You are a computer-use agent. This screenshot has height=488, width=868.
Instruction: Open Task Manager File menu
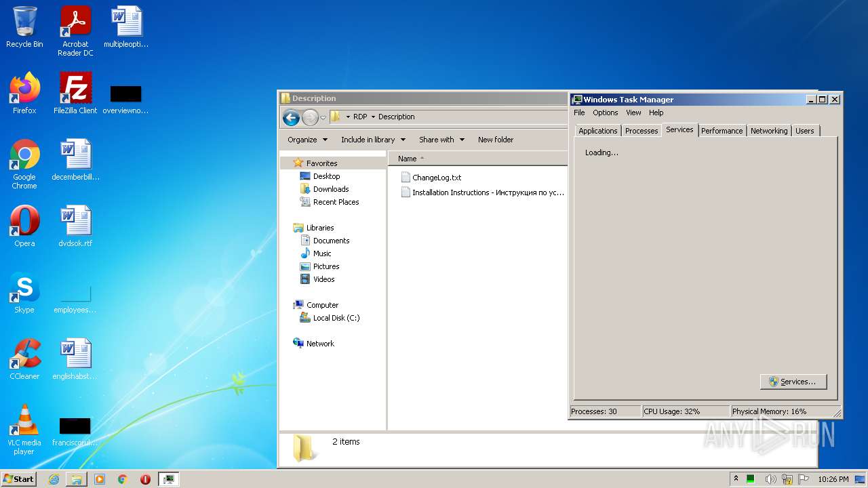tap(579, 113)
